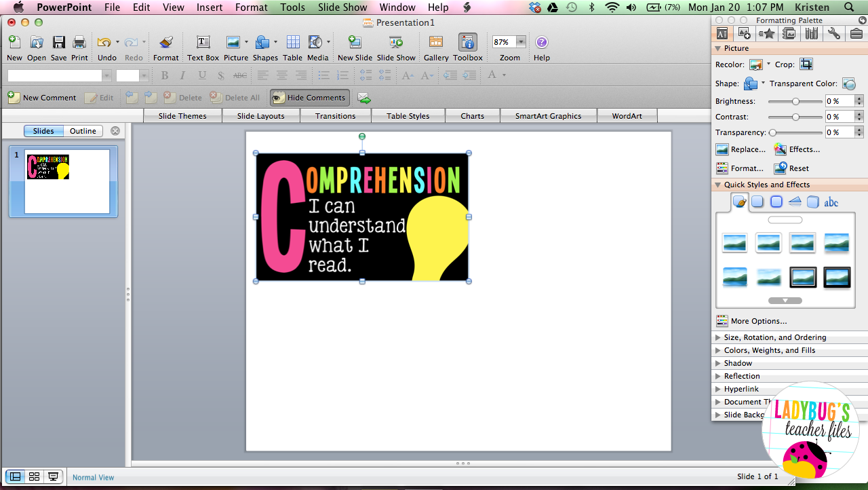Click the Effects... button

pyautogui.click(x=797, y=149)
